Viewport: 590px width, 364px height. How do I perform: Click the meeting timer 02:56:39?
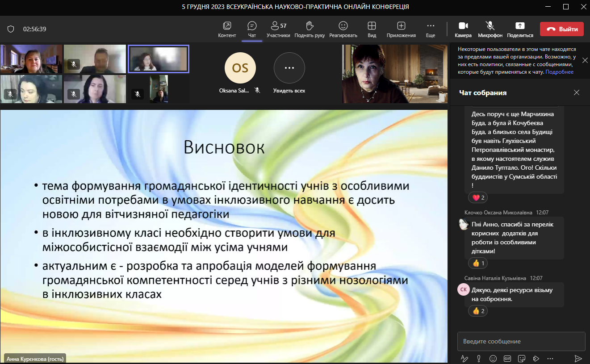35,29
